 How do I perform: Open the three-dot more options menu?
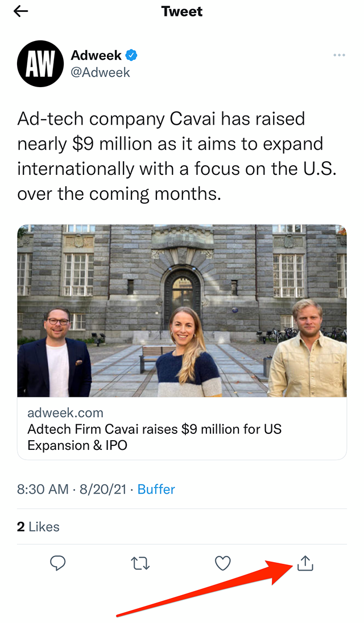click(339, 55)
